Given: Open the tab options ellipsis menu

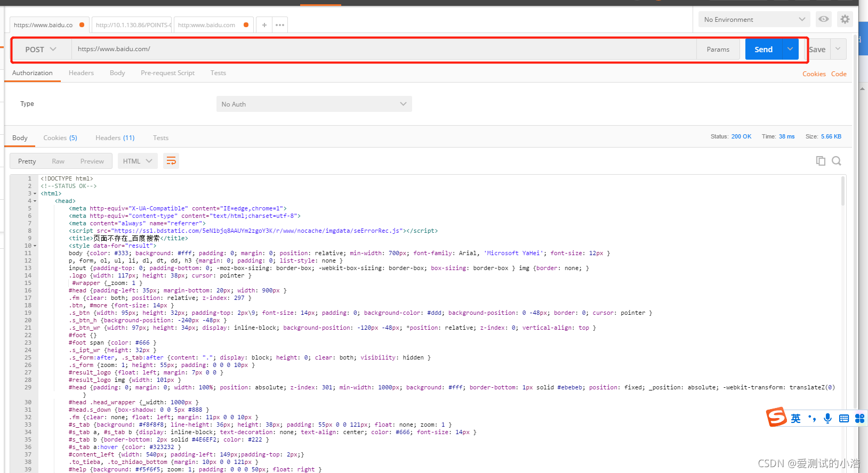Looking at the screenshot, I should [x=280, y=25].
